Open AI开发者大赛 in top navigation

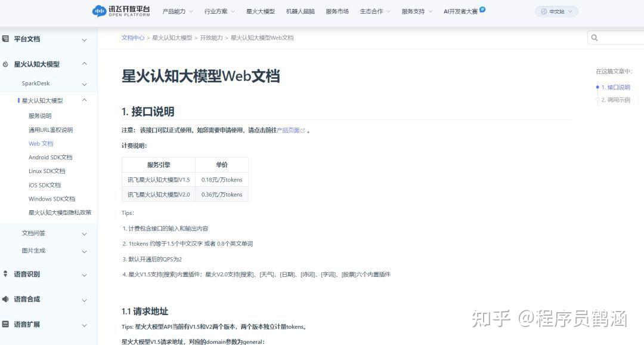click(460, 11)
